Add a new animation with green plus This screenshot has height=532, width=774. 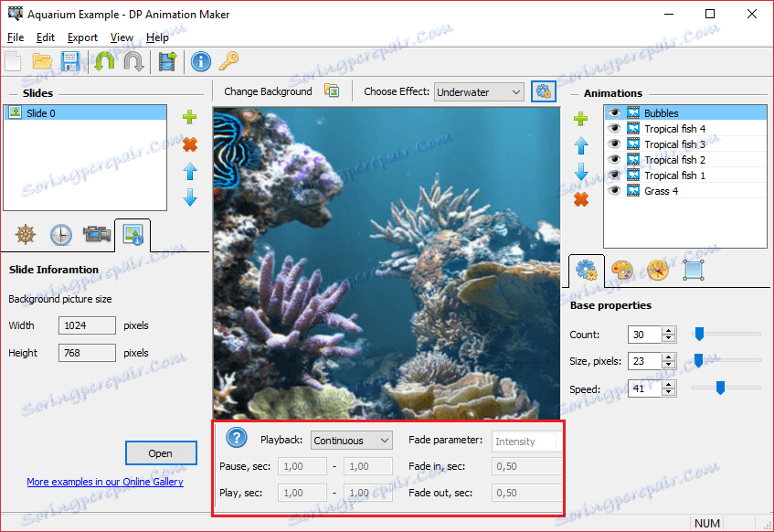coord(581,119)
